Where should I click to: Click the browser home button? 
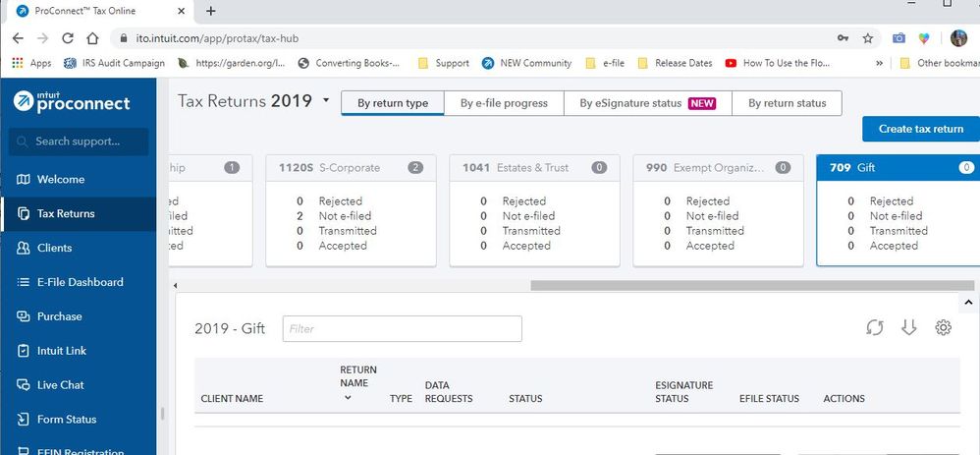click(92, 38)
